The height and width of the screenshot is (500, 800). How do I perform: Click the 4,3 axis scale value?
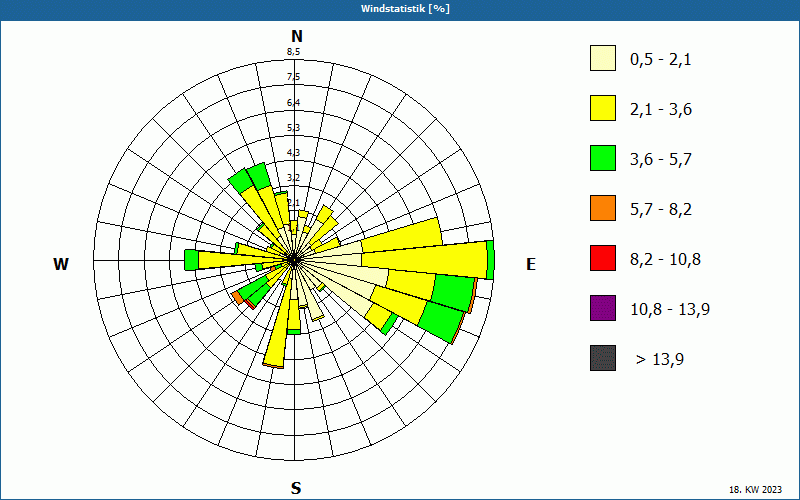coord(293,152)
